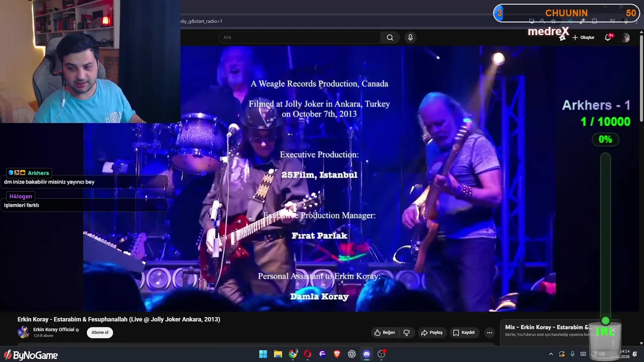Switch to Discord on the taskbar
The width and height of the screenshot is (644, 362).
click(366, 354)
